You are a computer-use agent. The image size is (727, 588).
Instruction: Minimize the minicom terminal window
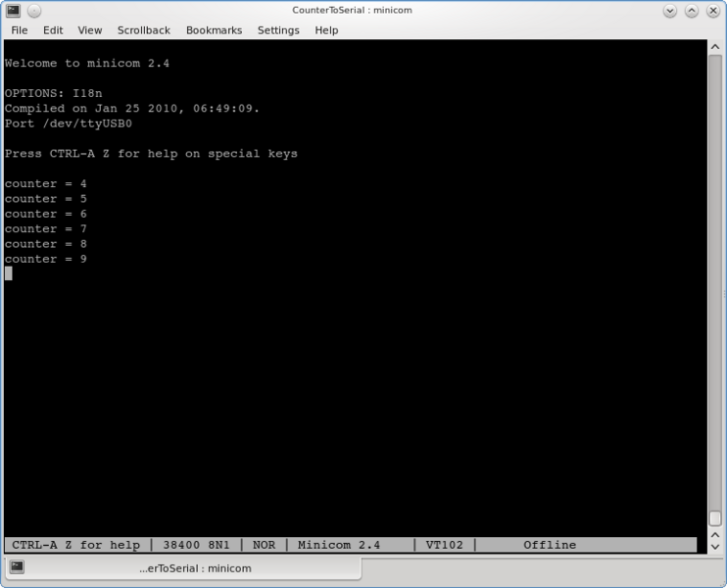(671, 10)
